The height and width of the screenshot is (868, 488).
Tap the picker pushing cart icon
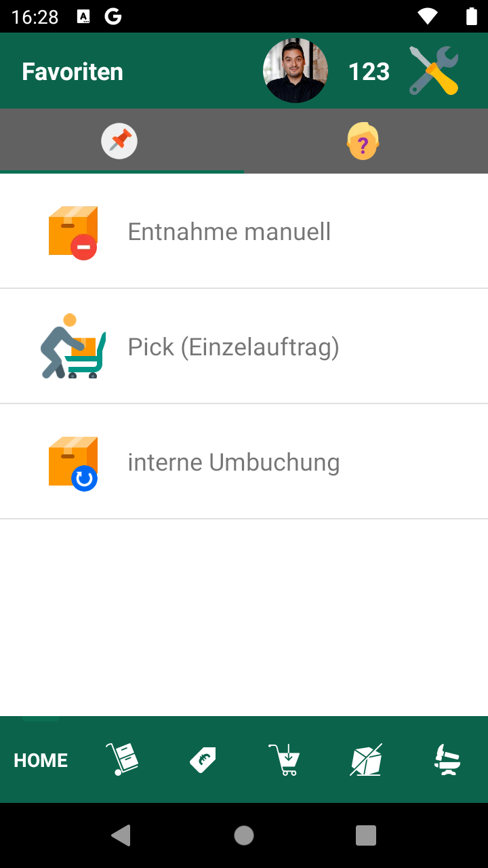click(x=73, y=347)
